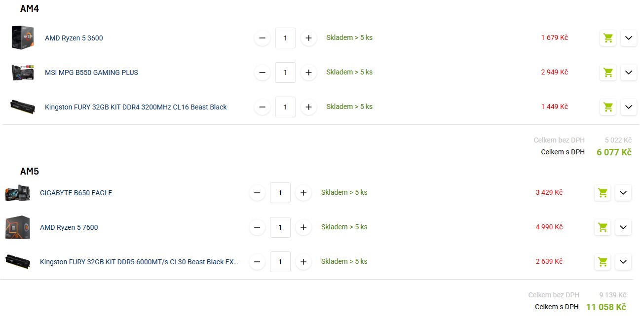
Task: Increase quantity of AMD Ryzen 5 7600
Action: coord(303,227)
